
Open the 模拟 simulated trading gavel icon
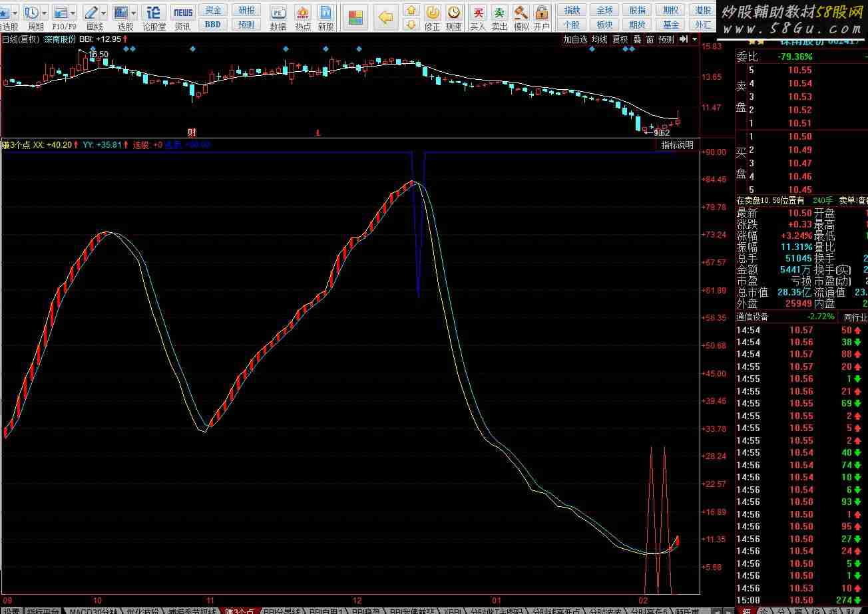[521, 12]
